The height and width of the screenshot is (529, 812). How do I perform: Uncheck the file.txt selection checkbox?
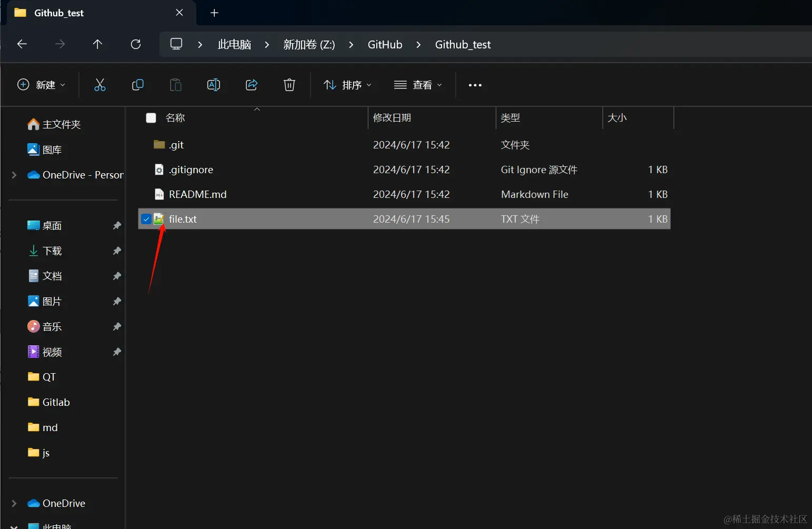[x=146, y=219]
